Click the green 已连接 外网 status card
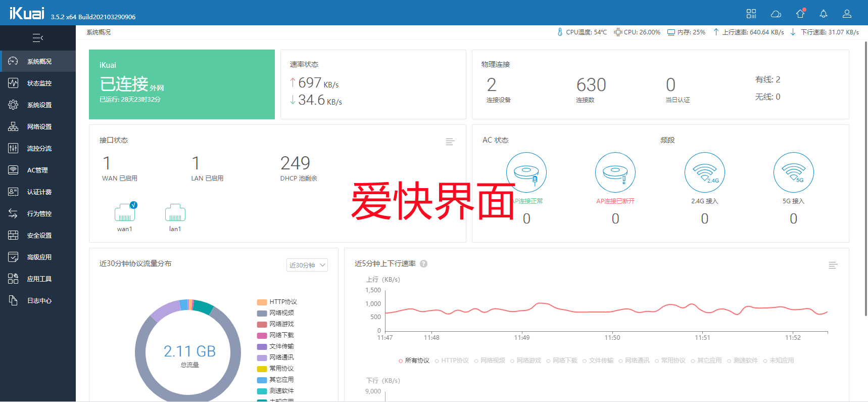 tap(182, 84)
